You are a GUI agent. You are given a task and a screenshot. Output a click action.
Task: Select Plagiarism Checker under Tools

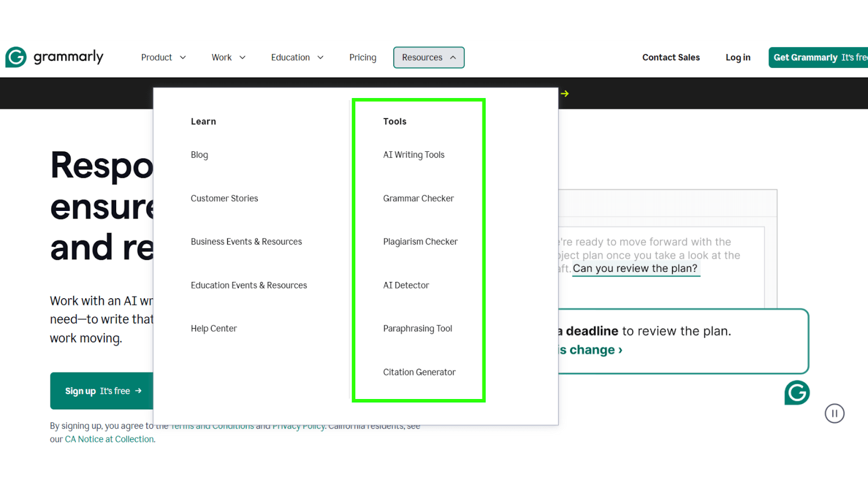(x=420, y=242)
